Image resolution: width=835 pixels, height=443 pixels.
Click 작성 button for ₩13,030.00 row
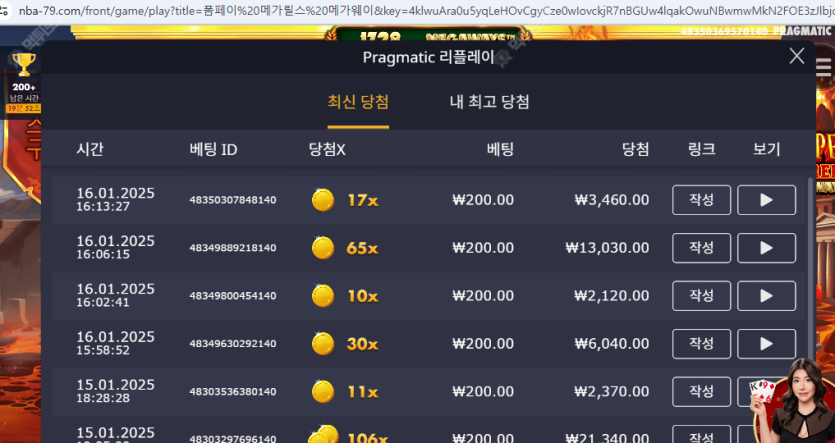701,248
